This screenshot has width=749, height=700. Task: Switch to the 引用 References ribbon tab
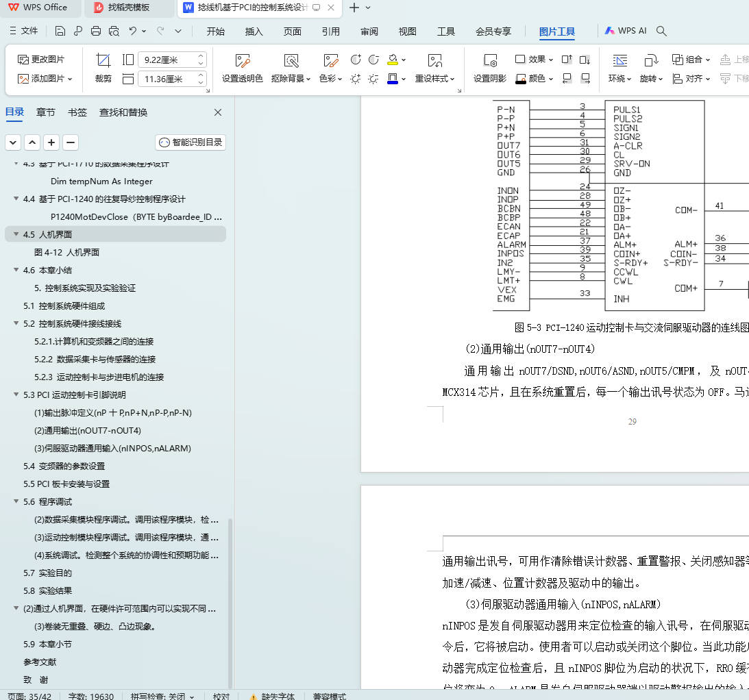(330, 32)
